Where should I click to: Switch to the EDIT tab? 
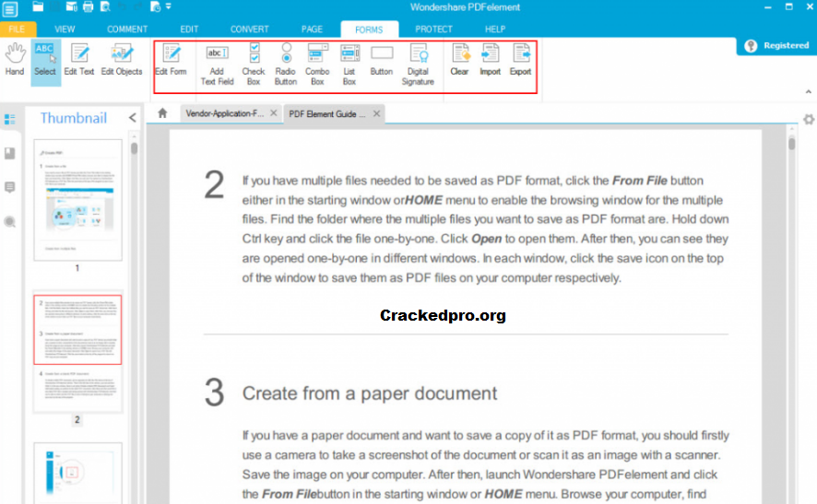click(189, 29)
